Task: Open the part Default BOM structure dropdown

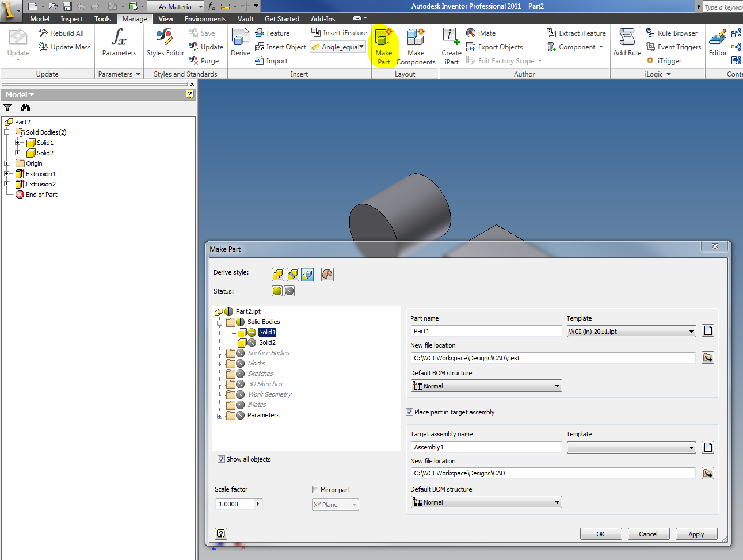Action: tap(486, 386)
